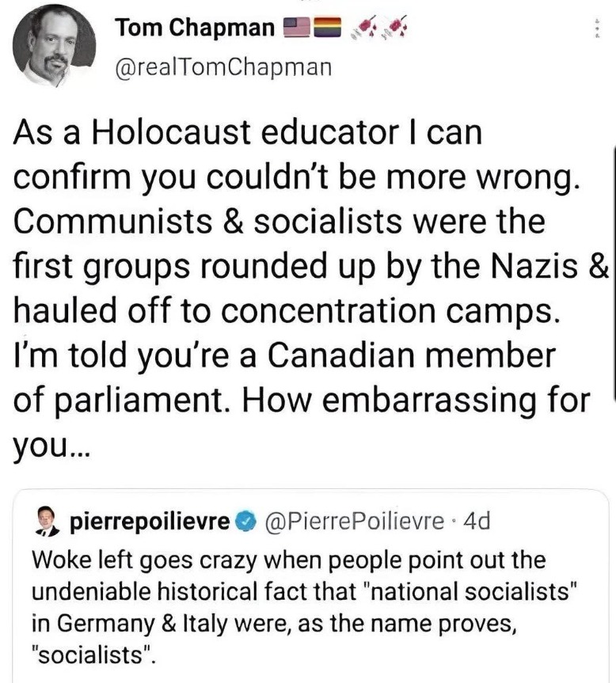Open Tom Chapman's profile picture

[x=54, y=46]
